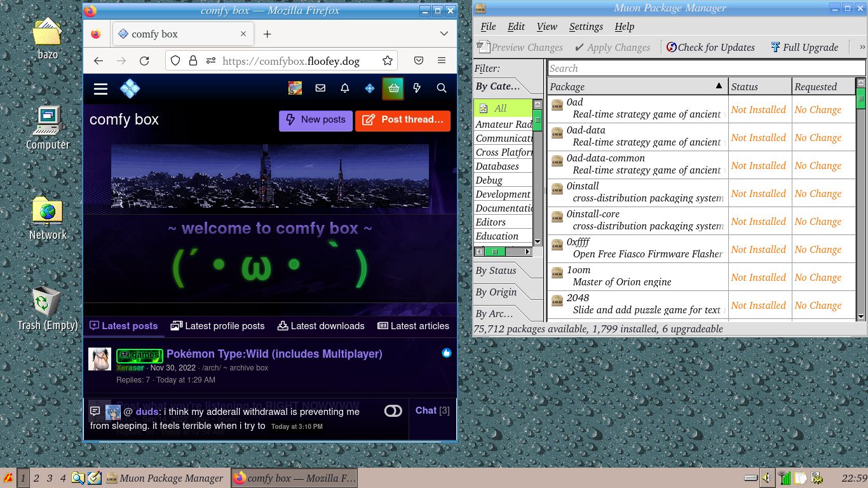
Task: Switch to Latest profile posts tab
Action: coord(217,326)
